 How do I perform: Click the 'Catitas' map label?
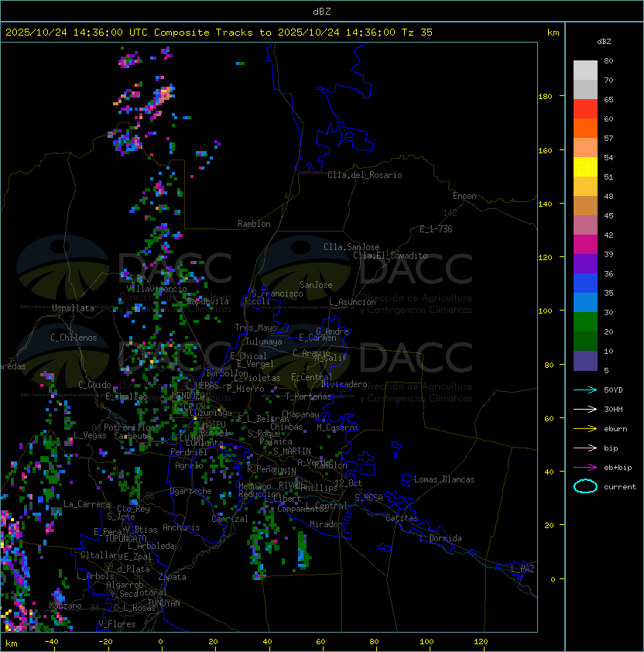pyautogui.click(x=402, y=518)
